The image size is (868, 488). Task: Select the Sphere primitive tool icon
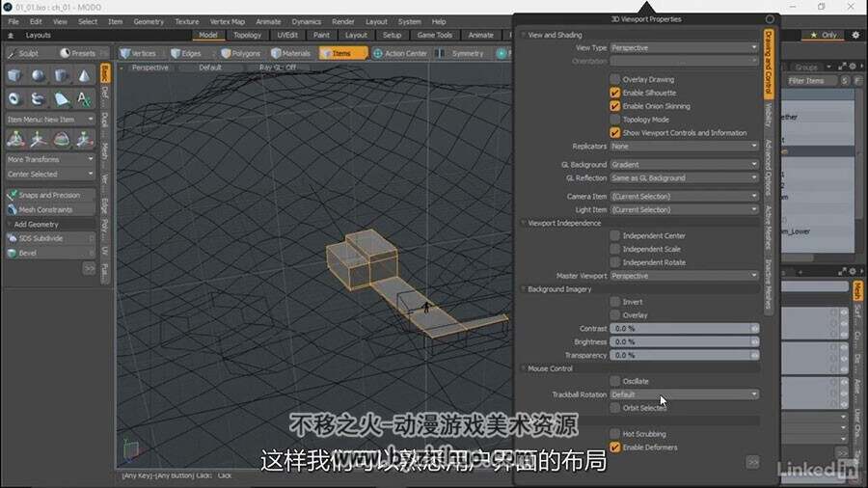pyautogui.click(x=39, y=76)
